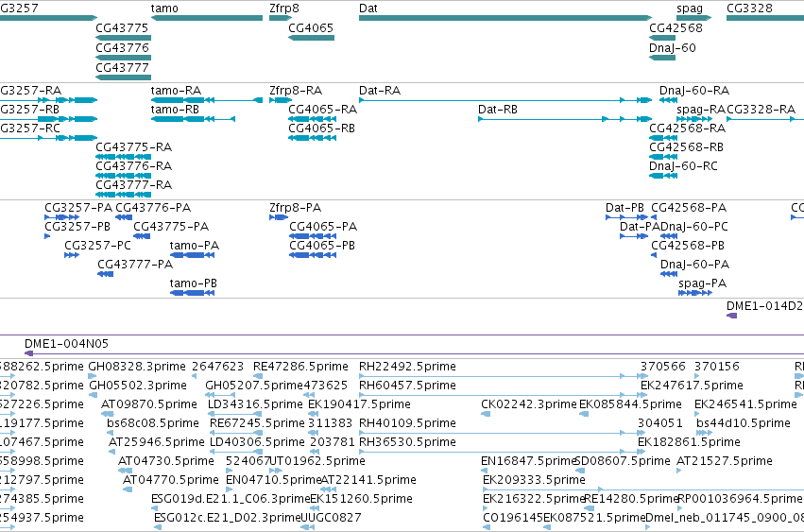804x532 pixels.
Task: Click transcript CG4065-RA
Action: point(322,110)
